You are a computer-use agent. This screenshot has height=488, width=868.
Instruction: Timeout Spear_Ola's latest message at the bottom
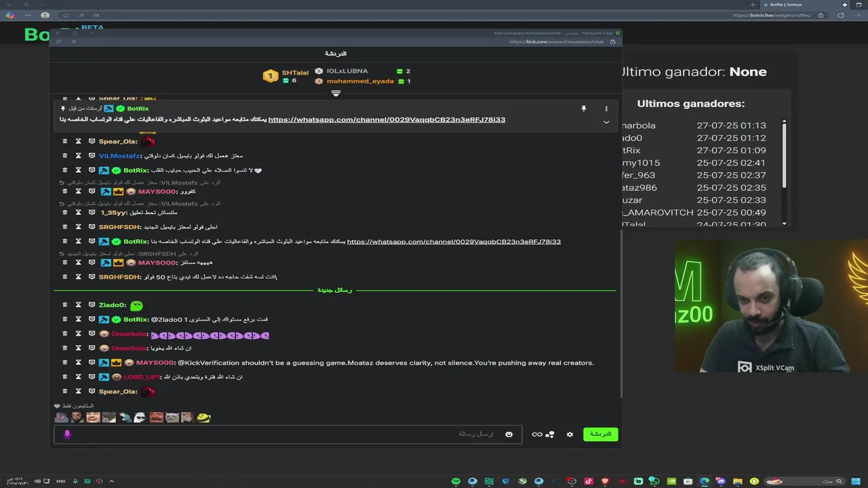(x=78, y=391)
